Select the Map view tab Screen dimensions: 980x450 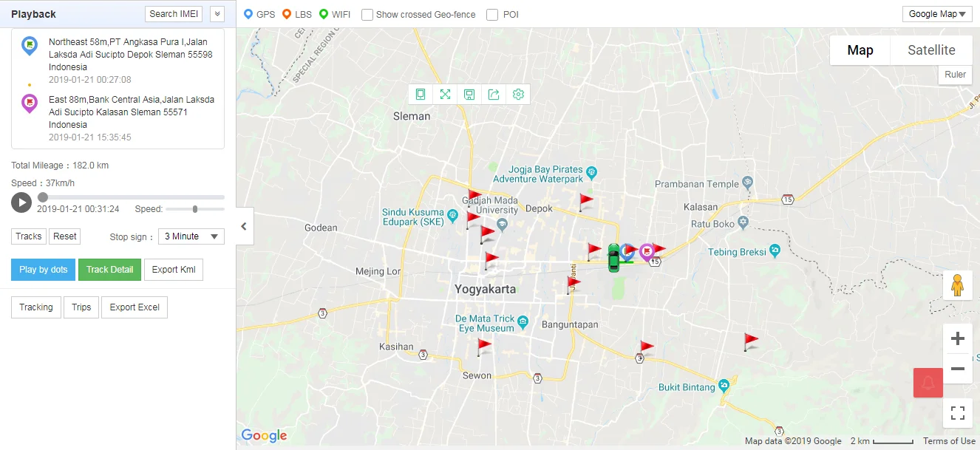click(860, 50)
